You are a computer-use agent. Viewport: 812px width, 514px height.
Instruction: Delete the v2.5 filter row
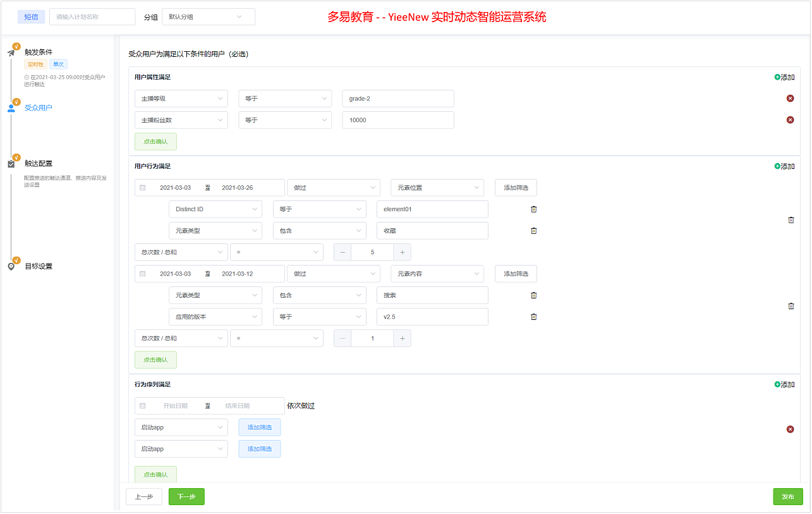[533, 317]
